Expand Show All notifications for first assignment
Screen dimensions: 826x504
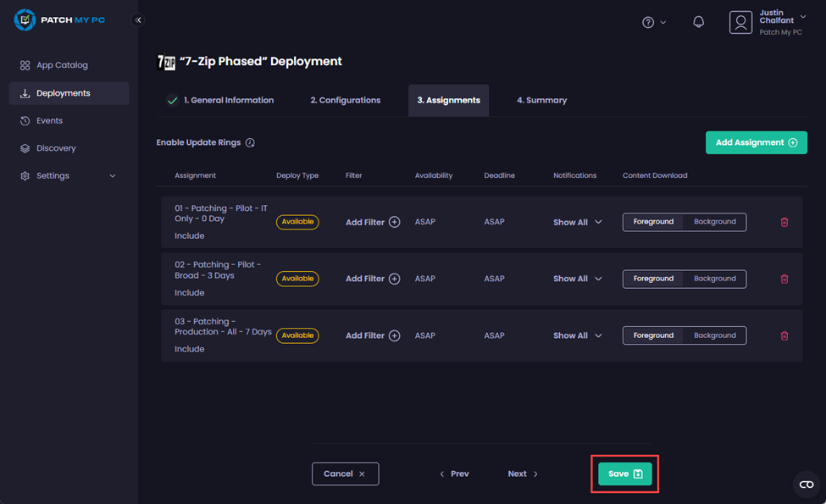[x=578, y=222]
